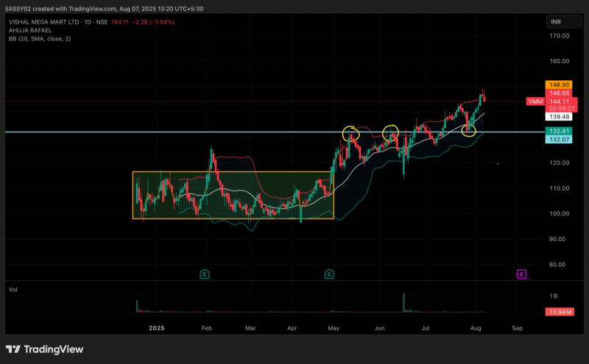Click the green earnings marker before May

point(328,274)
